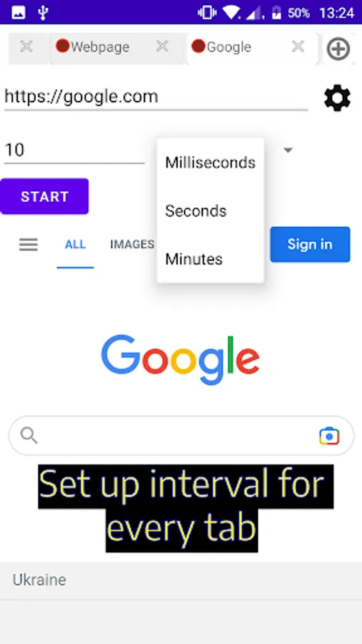Image resolution: width=362 pixels, height=644 pixels.
Task: Start the refresh with START button
Action: tap(44, 196)
